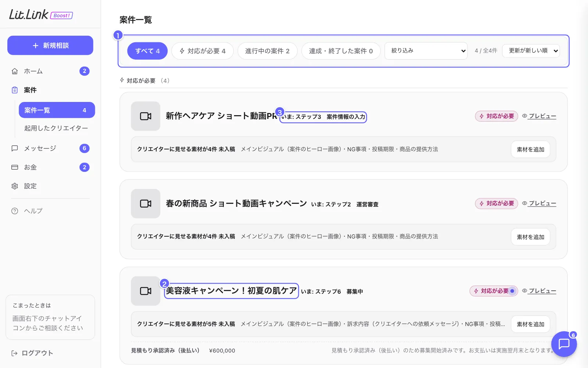Open 新作ヘアケア ショート動画PR project title
The height and width of the screenshot is (368, 588).
tap(222, 116)
